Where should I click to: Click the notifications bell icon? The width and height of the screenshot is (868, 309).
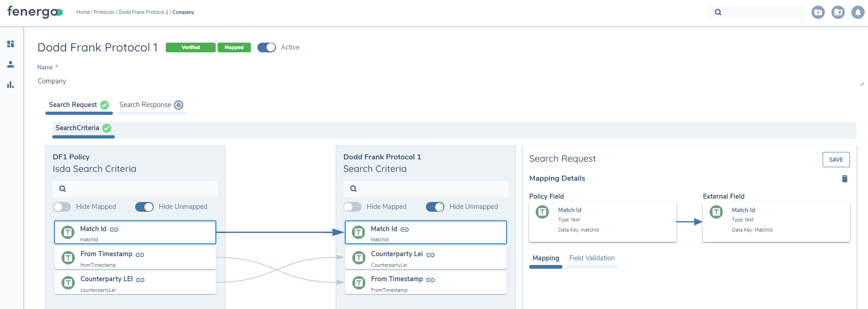pos(858,13)
